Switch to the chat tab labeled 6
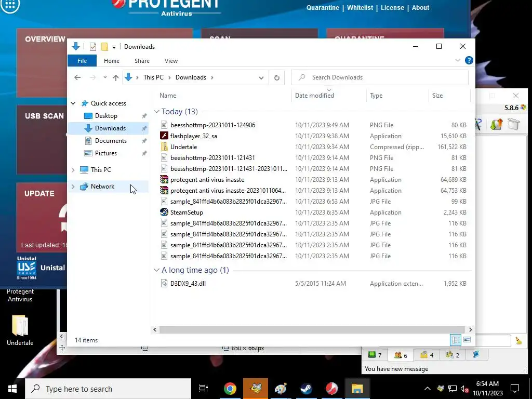Image resolution: width=532 pixels, height=399 pixels. (x=401, y=355)
